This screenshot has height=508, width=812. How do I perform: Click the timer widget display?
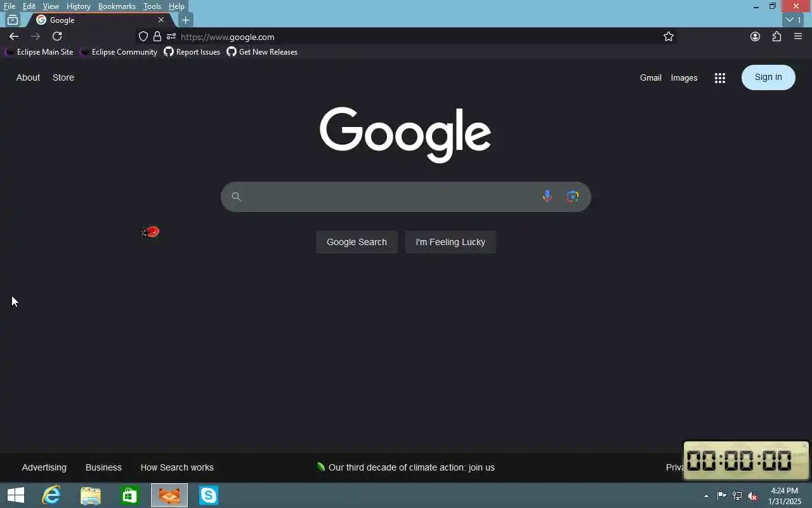coord(745,460)
